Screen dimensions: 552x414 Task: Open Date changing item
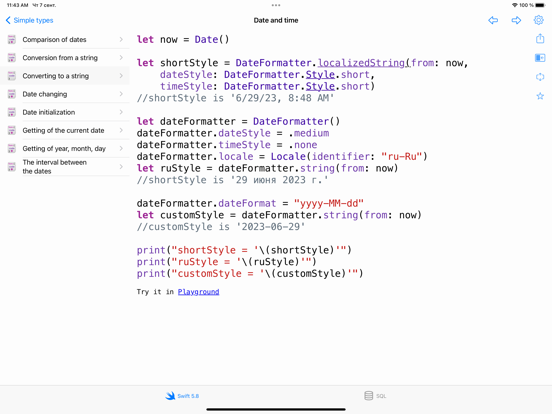pyautogui.click(x=65, y=94)
